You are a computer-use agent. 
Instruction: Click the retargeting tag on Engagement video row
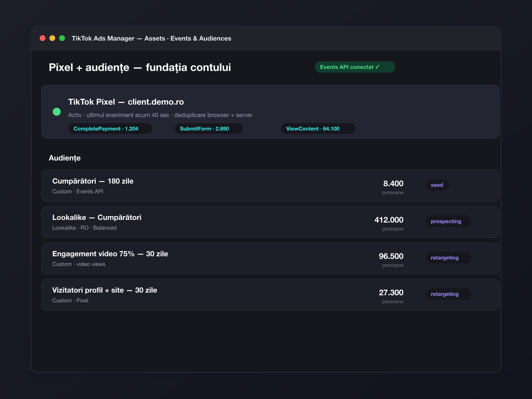(x=448, y=258)
